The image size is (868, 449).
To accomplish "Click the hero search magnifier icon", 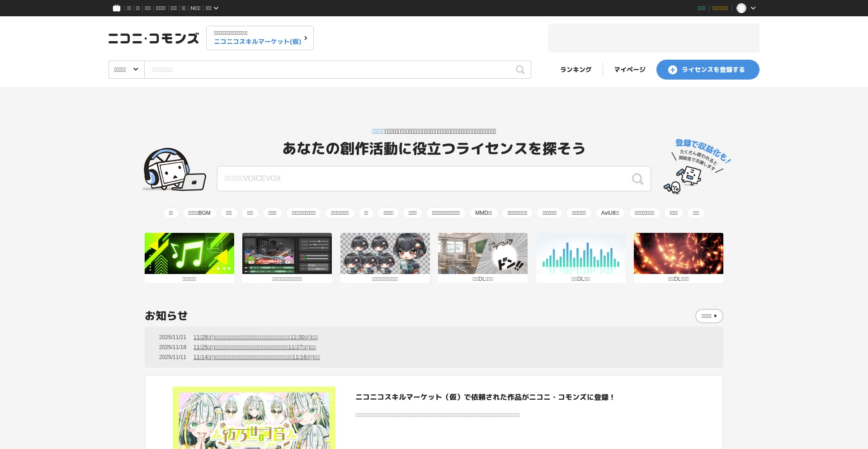I will pos(637,179).
